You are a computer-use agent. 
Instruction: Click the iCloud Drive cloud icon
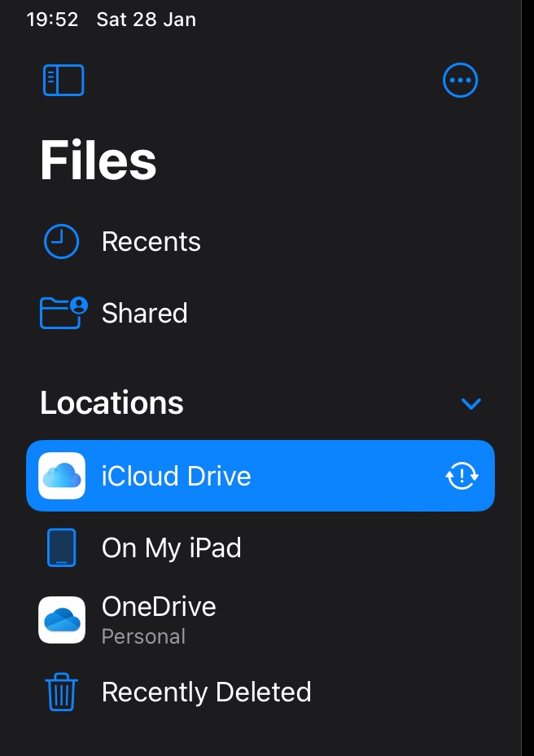click(x=62, y=476)
